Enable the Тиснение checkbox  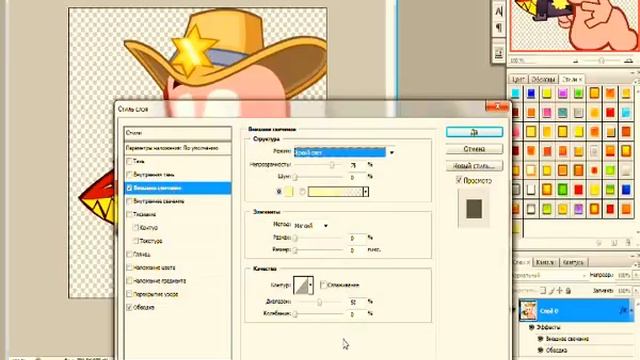tap(129, 214)
